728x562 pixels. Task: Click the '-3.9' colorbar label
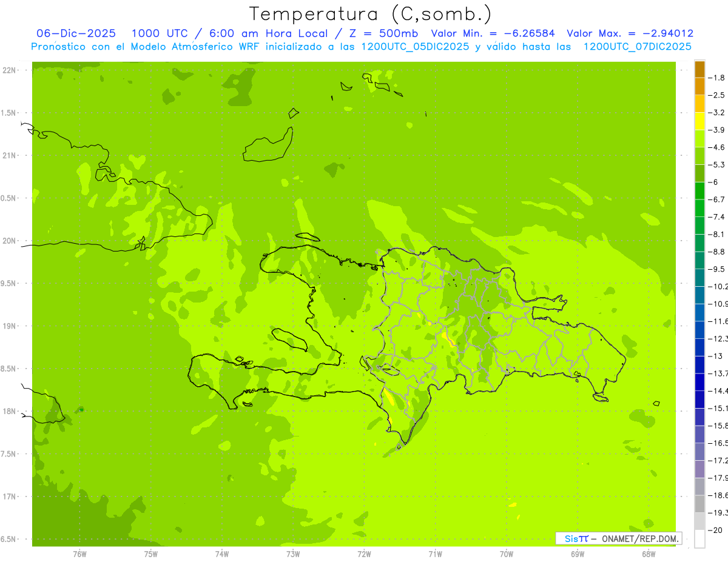point(716,130)
